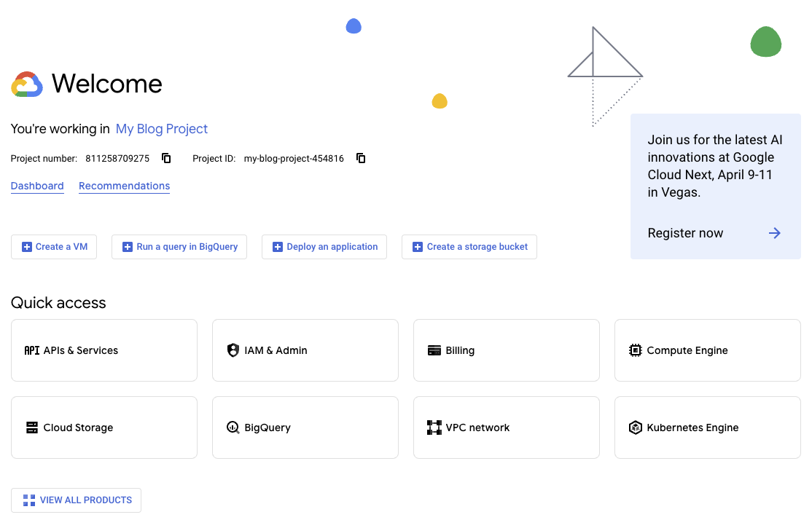This screenshot has width=812, height=520.
Task: Open the Cloud Storage quick access card
Action: 104,428
